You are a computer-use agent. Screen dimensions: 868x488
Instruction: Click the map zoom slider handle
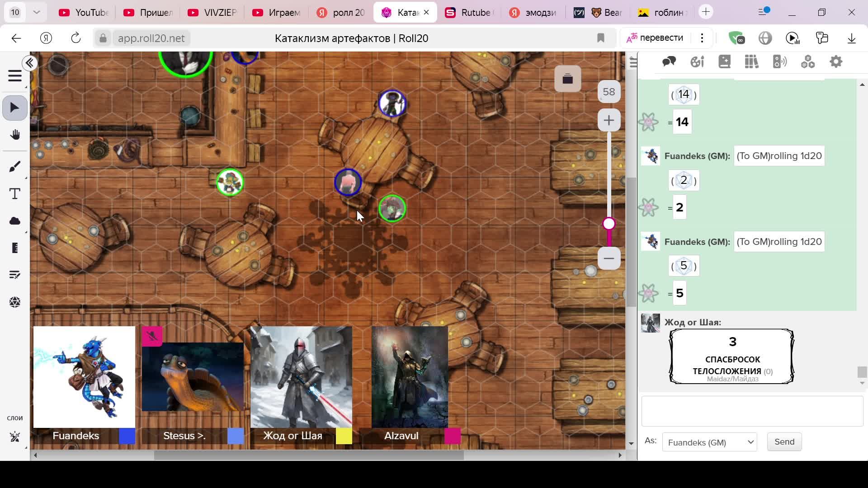tap(609, 224)
